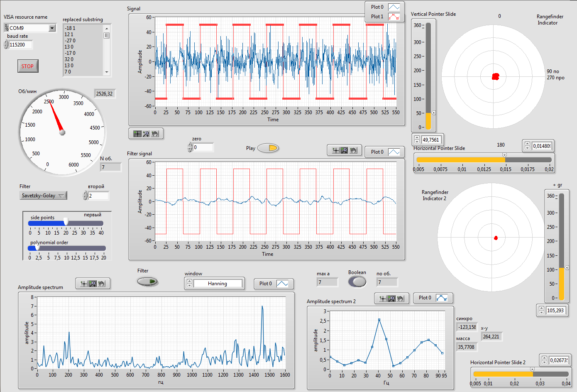Click the baud rate input field
This screenshot has width=577, height=392.
click(x=20, y=45)
